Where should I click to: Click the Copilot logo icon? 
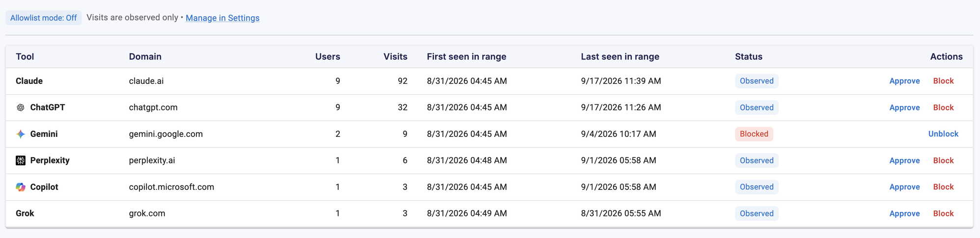pos(21,187)
